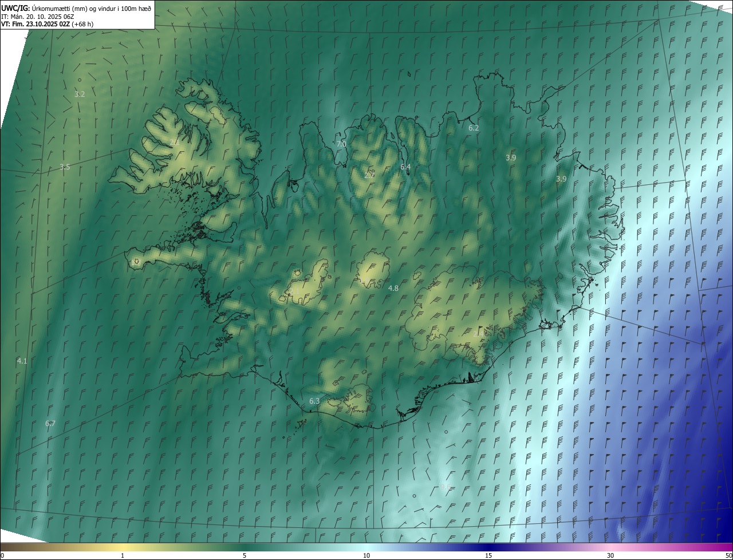Click the 3.2 value label
The image size is (733, 560).
tap(80, 94)
